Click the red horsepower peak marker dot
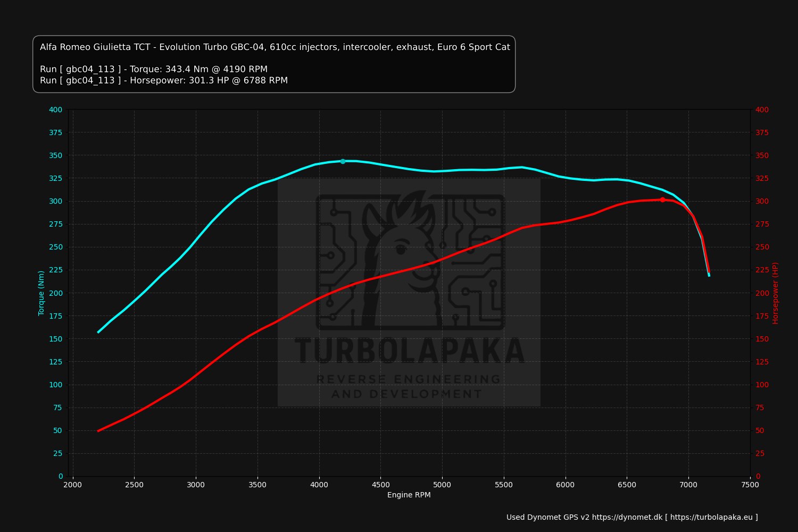Image resolution: width=798 pixels, height=532 pixels. click(x=662, y=200)
